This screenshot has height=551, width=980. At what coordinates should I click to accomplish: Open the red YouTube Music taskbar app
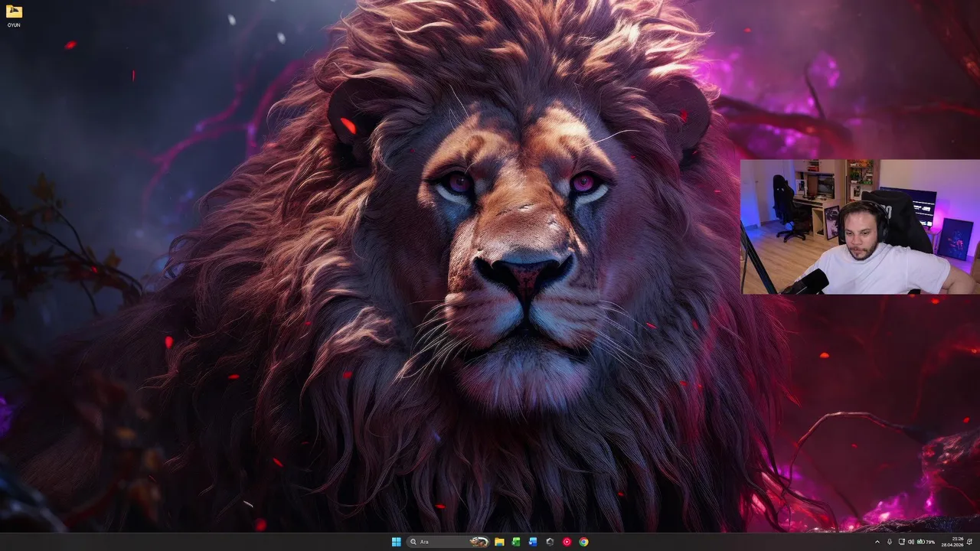(x=567, y=542)
